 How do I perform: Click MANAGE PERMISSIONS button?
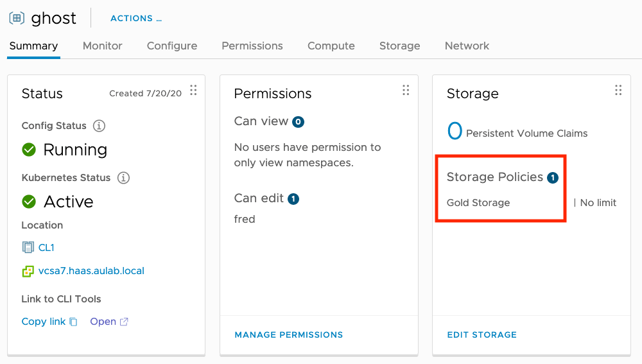tap(288, 334)
